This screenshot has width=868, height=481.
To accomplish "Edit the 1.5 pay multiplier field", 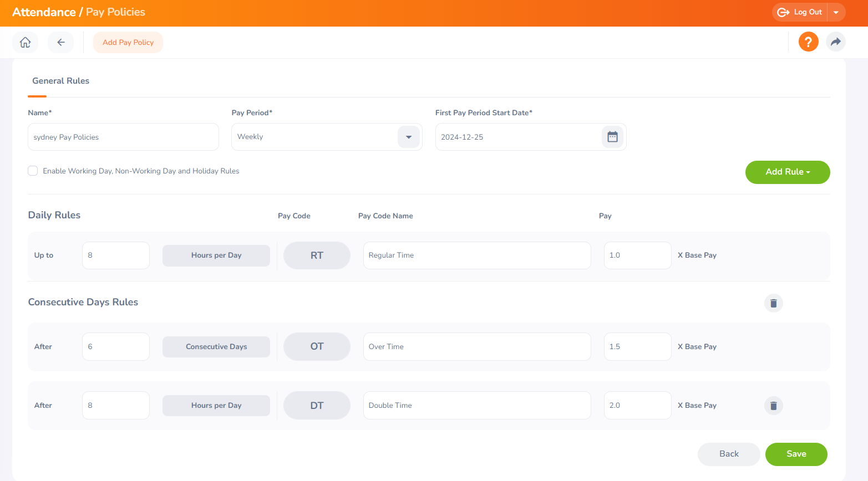I will click(x=637, y=347).
